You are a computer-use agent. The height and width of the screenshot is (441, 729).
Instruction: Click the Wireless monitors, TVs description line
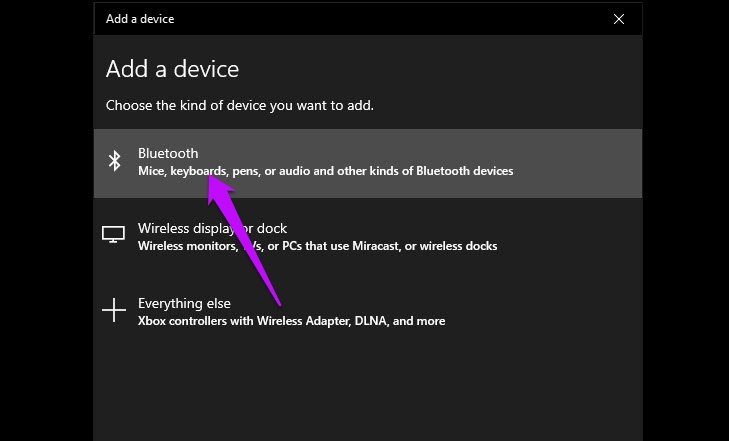(318, 246)
